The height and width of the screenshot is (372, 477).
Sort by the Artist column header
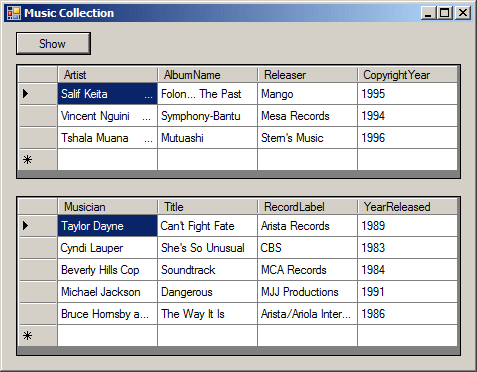click(107, 75)
